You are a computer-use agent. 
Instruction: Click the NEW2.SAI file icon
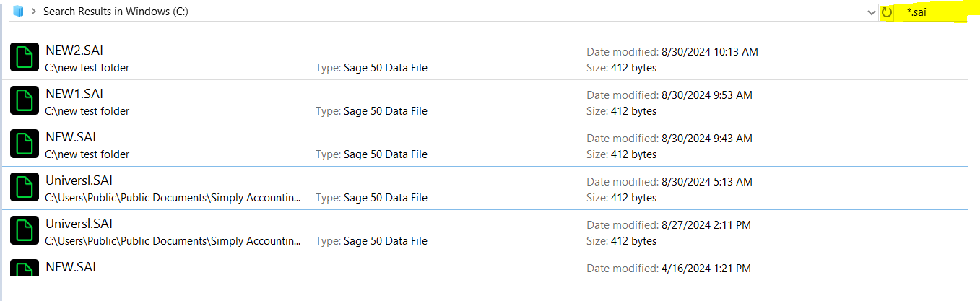click(x=25, y=58)
